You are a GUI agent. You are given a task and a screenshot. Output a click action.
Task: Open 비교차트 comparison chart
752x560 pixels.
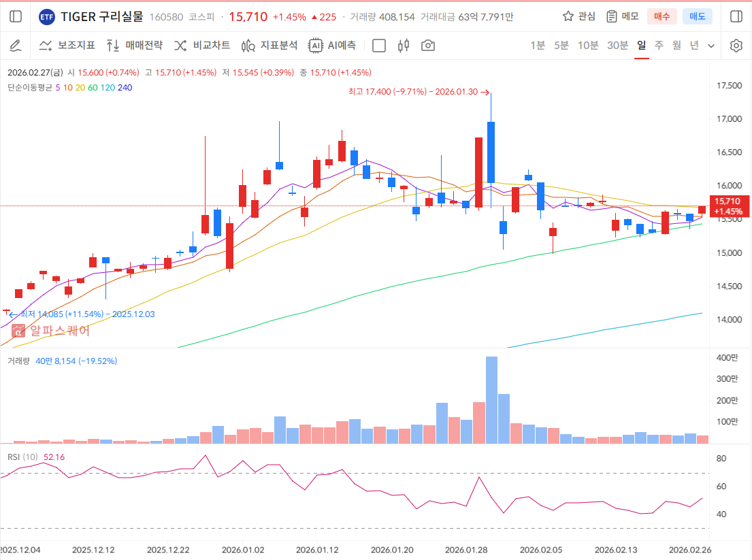tap(202, 46)
